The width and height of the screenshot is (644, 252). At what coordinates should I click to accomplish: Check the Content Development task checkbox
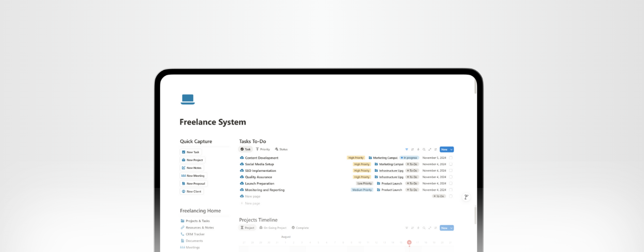[451, 158]
